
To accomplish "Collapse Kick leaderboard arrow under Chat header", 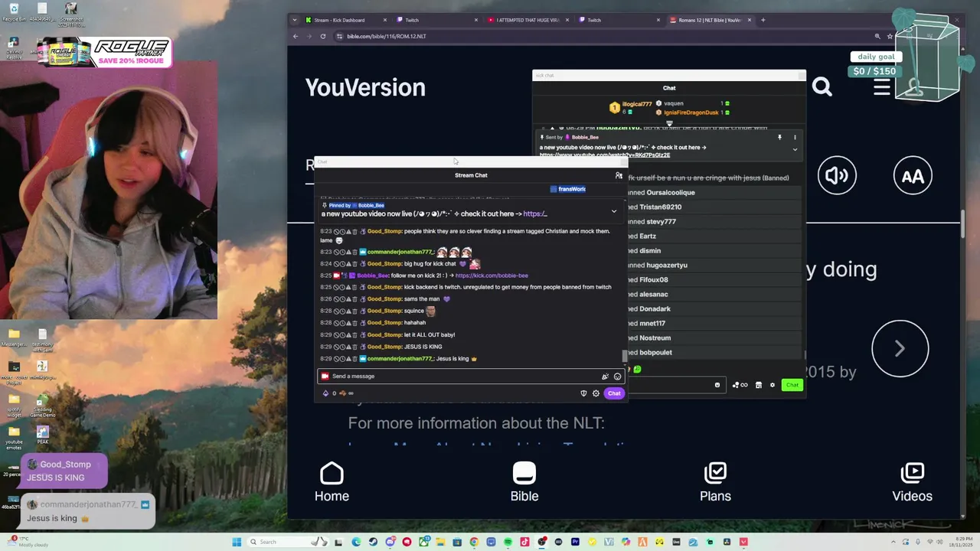I will (x=669, y=123).
